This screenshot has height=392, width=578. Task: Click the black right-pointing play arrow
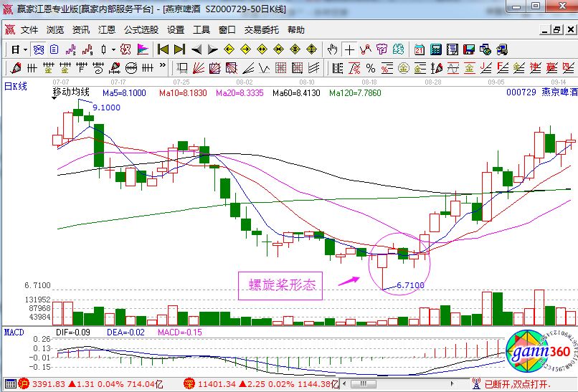[213, 49]
